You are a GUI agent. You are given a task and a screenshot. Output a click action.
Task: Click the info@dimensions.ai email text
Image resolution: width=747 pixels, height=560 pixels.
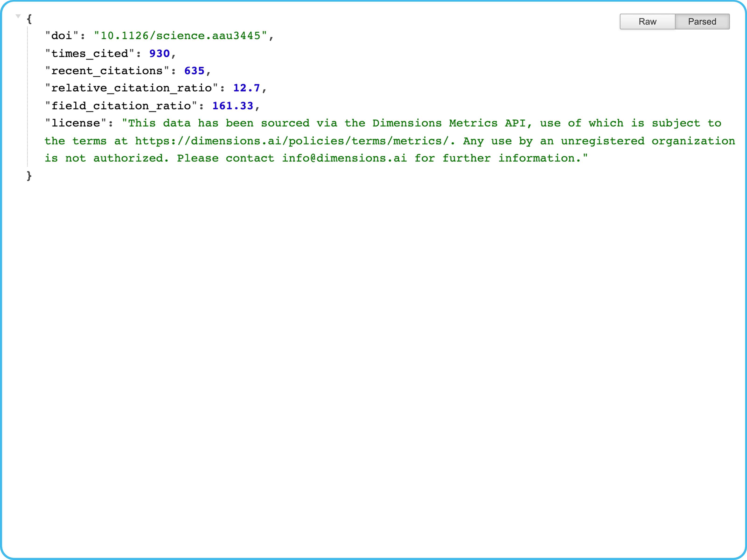[x=345, y=158]
